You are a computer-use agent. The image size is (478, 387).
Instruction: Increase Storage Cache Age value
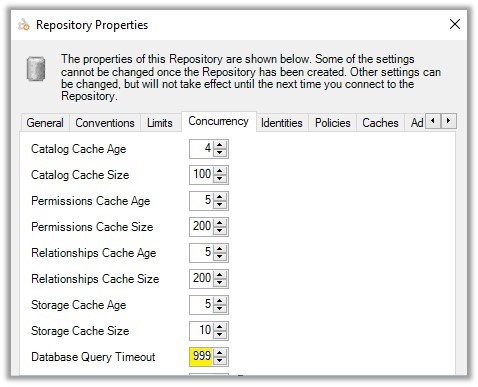[x=219, y=301]
